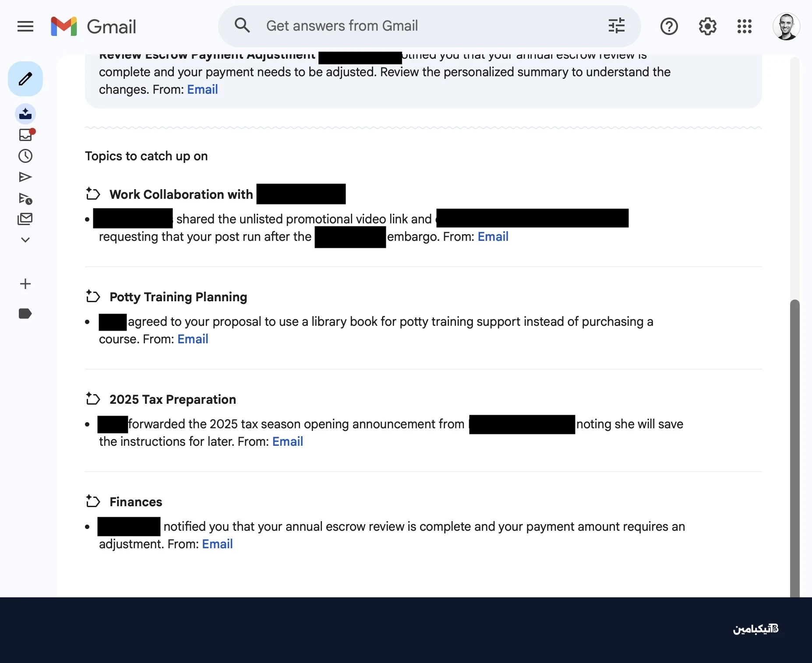Screen dimensions: 812x663
Task: Open the unread Inbox icon
Action: pos(25,135)
